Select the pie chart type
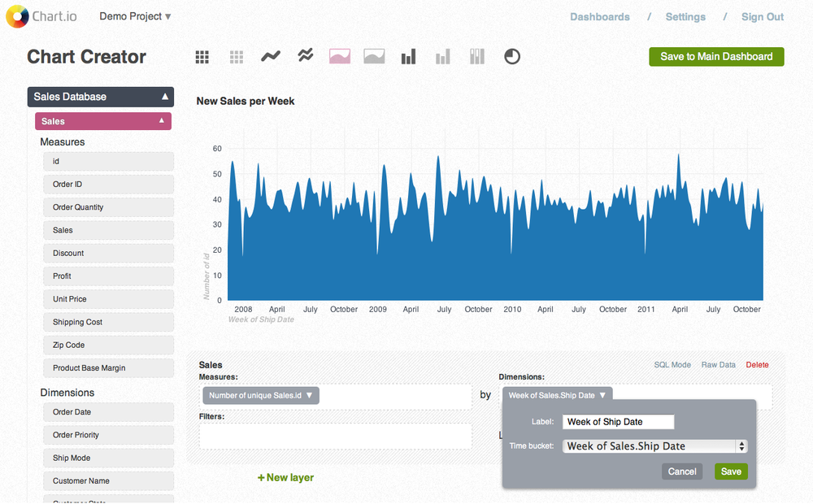 coord(511,56)
